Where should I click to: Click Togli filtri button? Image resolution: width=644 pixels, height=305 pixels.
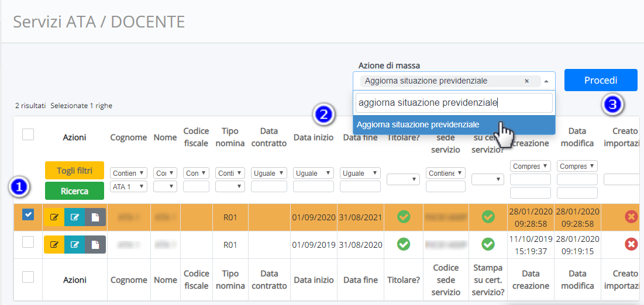tap(74, 170)
